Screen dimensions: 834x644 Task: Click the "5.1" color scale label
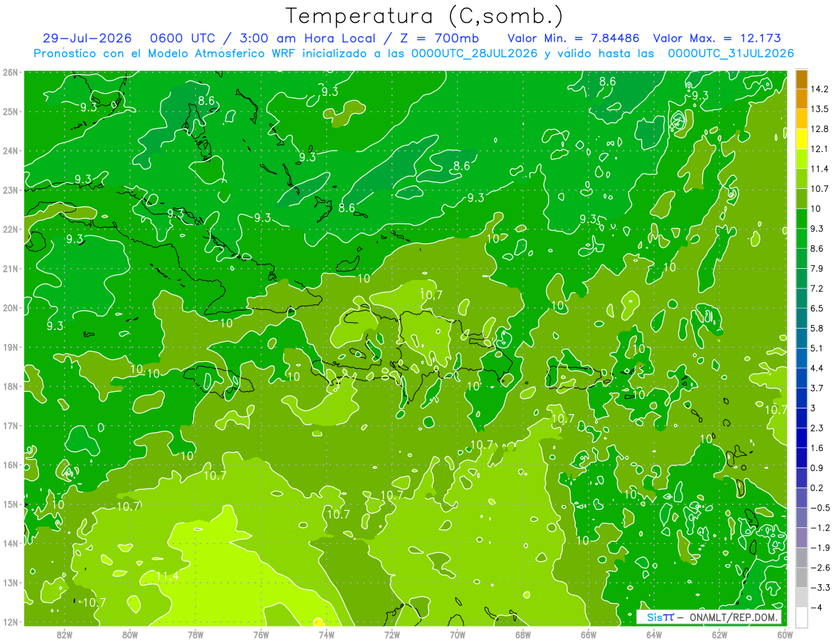pyautogui.click(x=817, y=347)
